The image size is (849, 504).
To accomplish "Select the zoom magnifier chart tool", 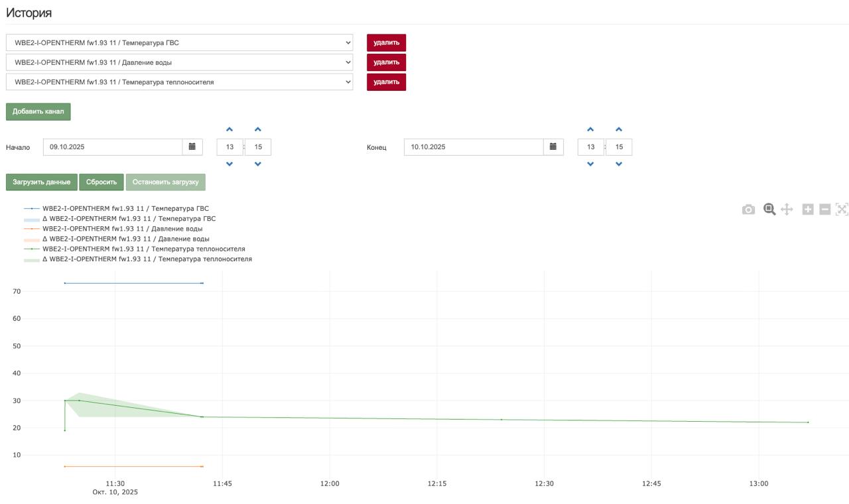I will pos(769,210).
